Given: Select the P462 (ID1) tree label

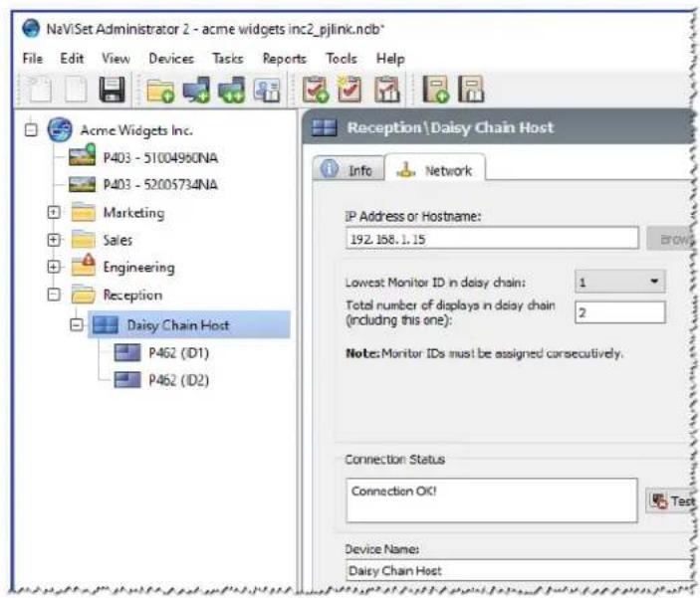Looking at the screenshot, I should pyautogui.click(x=178, y=352).
